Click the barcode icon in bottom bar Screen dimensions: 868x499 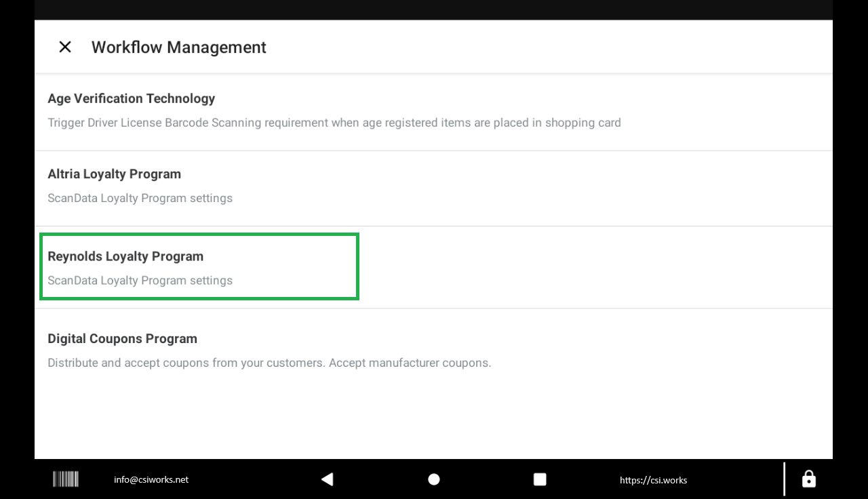tap(66, 479)
